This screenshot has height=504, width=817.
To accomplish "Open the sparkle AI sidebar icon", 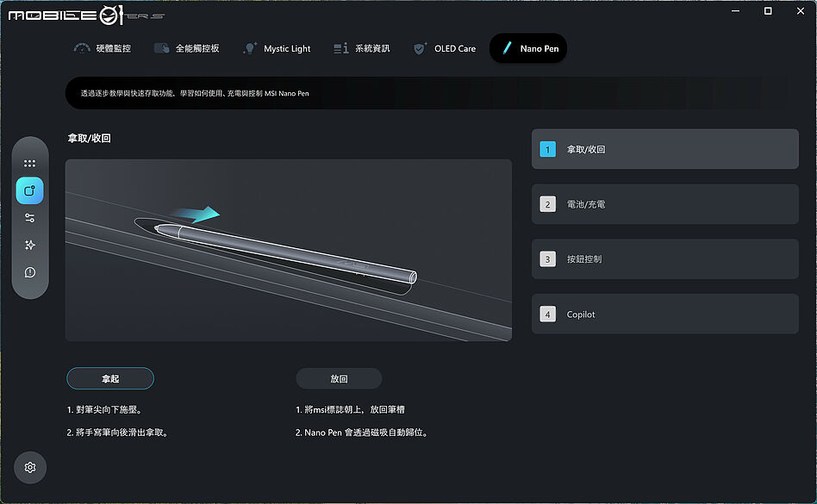I will (29, 246).
